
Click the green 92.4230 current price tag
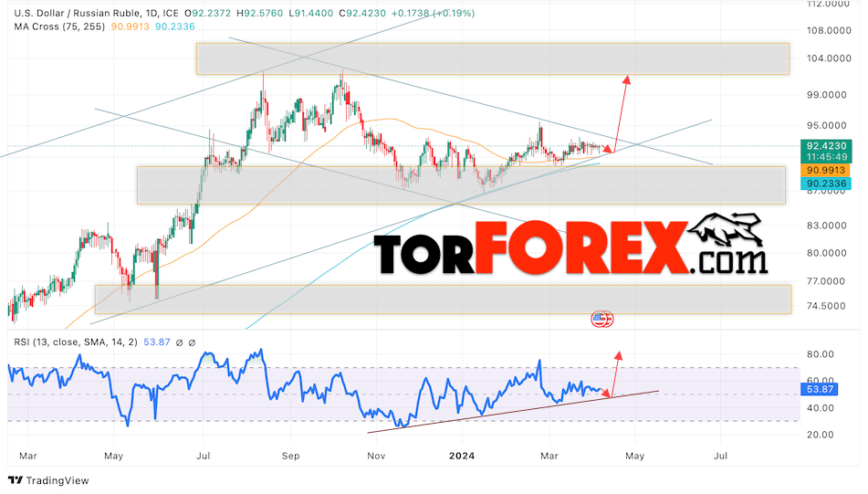[826, 146]
